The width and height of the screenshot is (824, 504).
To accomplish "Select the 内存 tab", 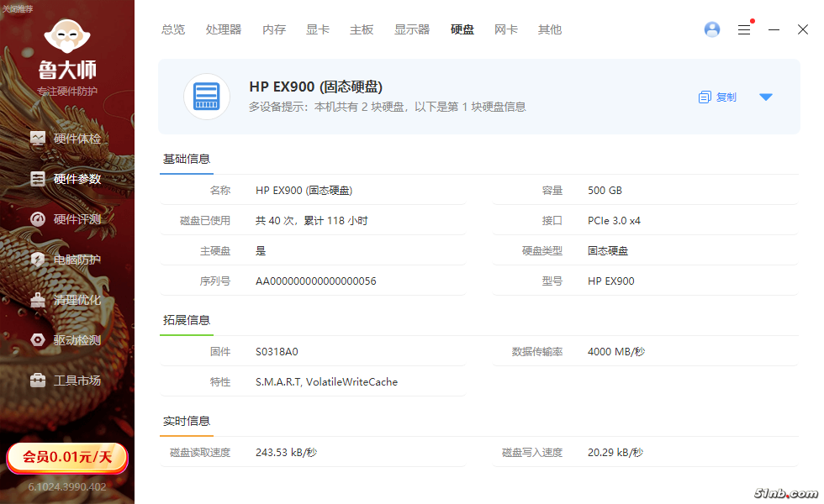I will click(x=274, y=29).
